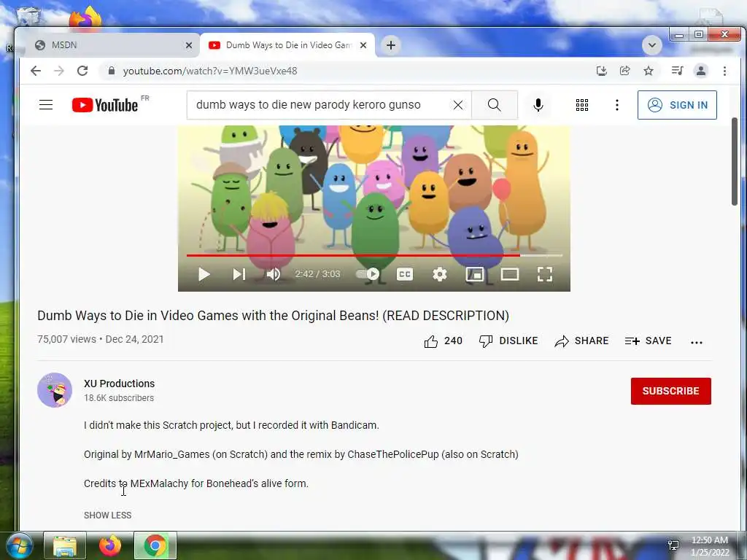Enter full screen mode

coord(544,274)
